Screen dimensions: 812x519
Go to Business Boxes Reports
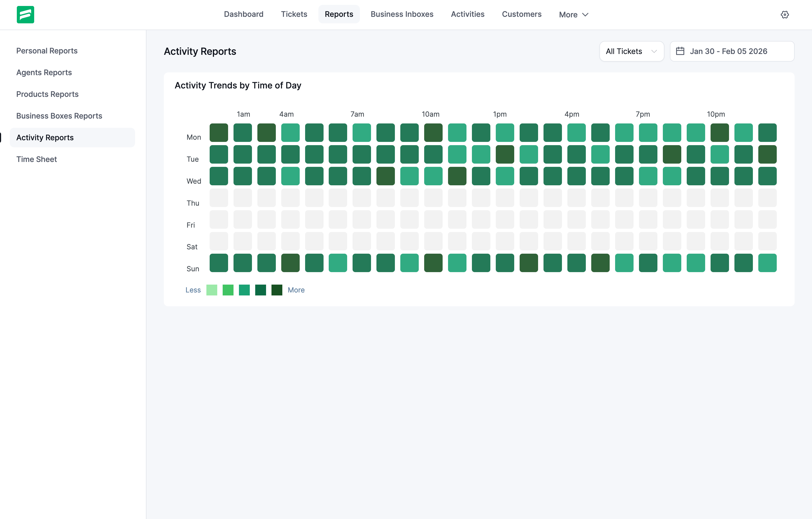(59, 116)
